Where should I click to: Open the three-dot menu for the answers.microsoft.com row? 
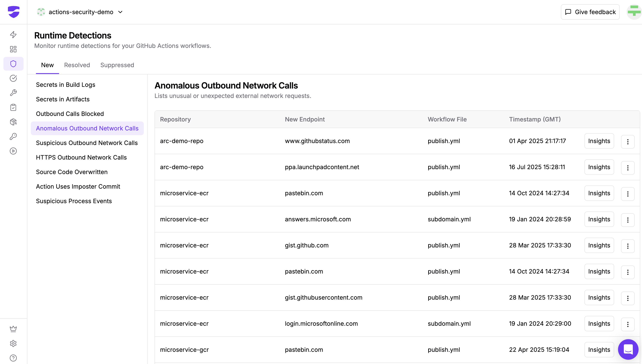[x=627, y=220]
